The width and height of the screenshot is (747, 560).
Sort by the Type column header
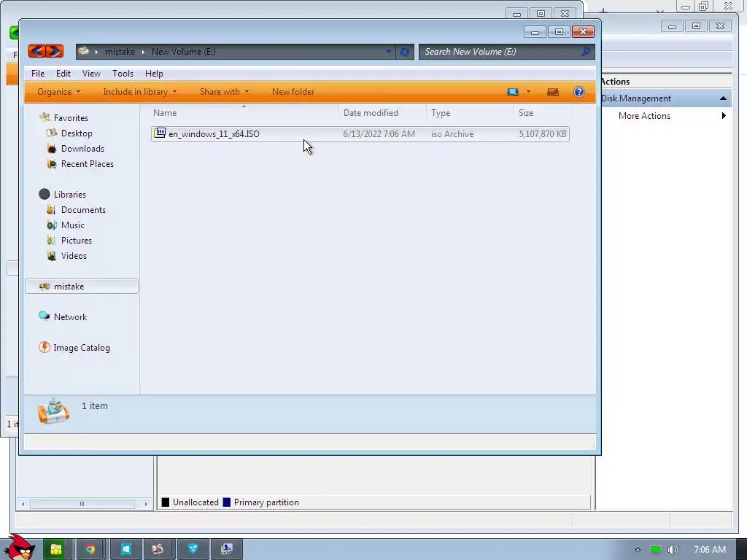click(x=470, y=113)
